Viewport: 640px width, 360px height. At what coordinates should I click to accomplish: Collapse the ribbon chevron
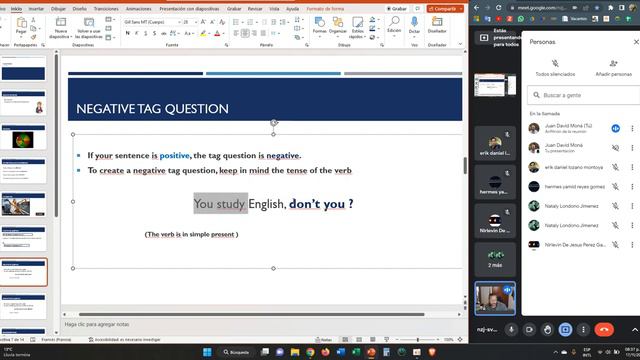click(460, 44)
